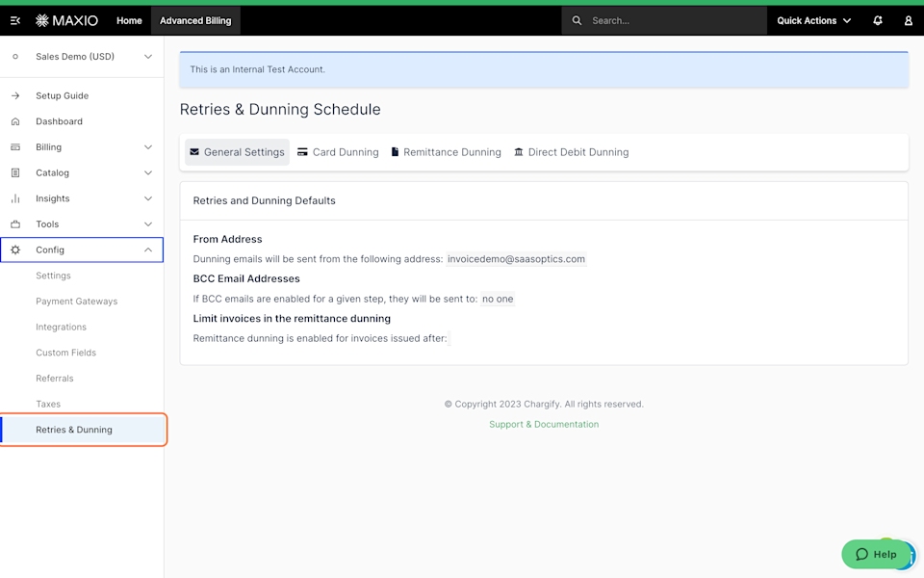Click the Maxio logo

click(x=66, y=20)
